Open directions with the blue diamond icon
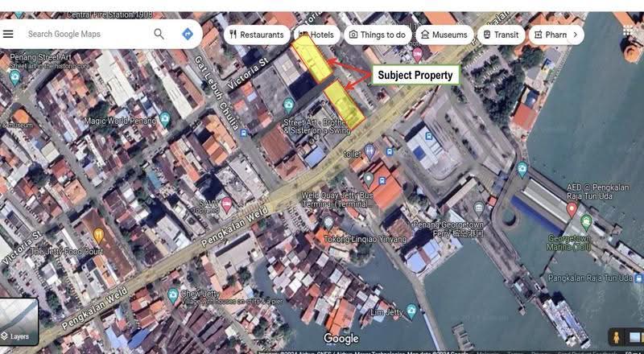Image resolution: width=644 pixels, height=354 pixels. click(x=188, y=34)
